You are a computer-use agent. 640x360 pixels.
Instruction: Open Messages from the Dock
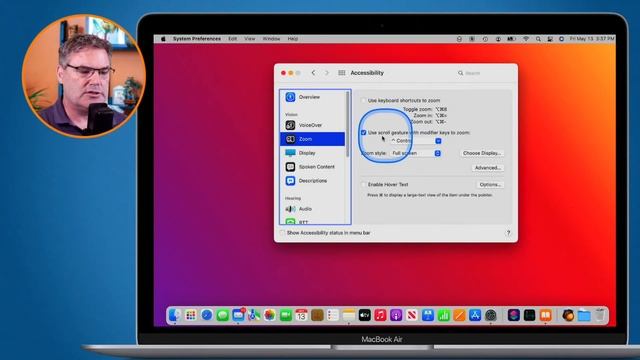[x=222, y=315]
